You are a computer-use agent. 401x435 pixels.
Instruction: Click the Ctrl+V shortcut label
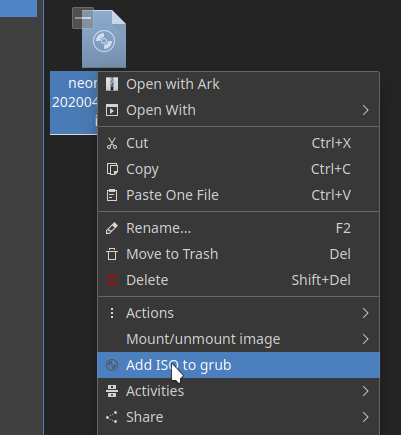pos(331,195)
